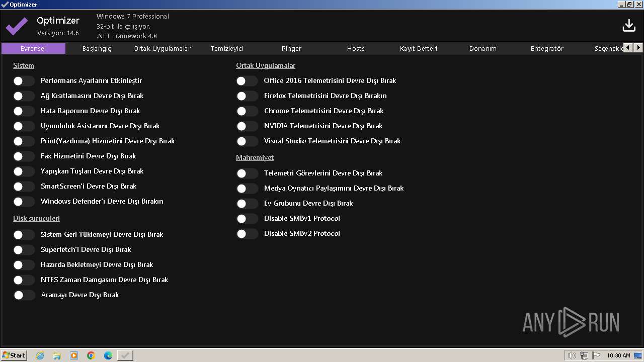Toggle Visual Studio Telemetrisini Devre Dışı Bırak
Image resolution: width=644 pixels, height=362 pixels.
pyautogui.click(x=247, y=141)
